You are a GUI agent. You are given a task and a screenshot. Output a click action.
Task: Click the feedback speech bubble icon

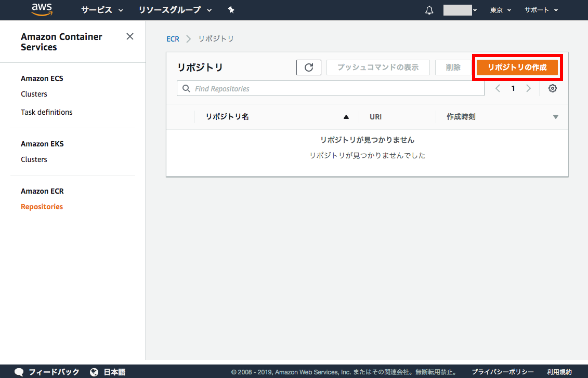point(19,372)
